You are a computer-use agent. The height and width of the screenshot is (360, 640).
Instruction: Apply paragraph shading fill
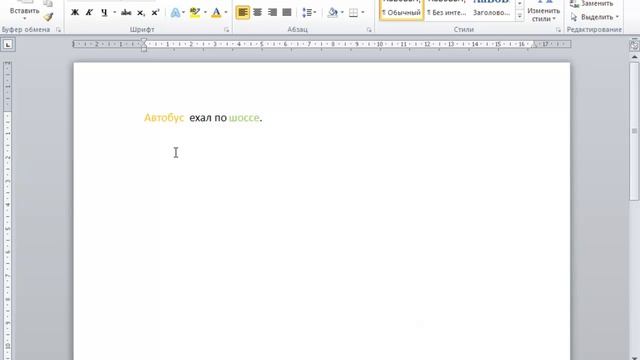(333, 13)
